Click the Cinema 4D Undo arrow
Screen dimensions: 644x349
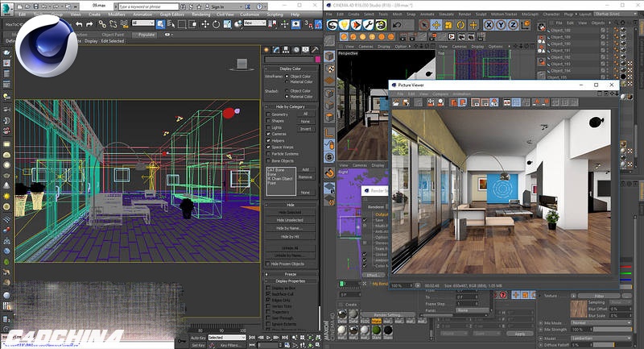coord(397,25)
